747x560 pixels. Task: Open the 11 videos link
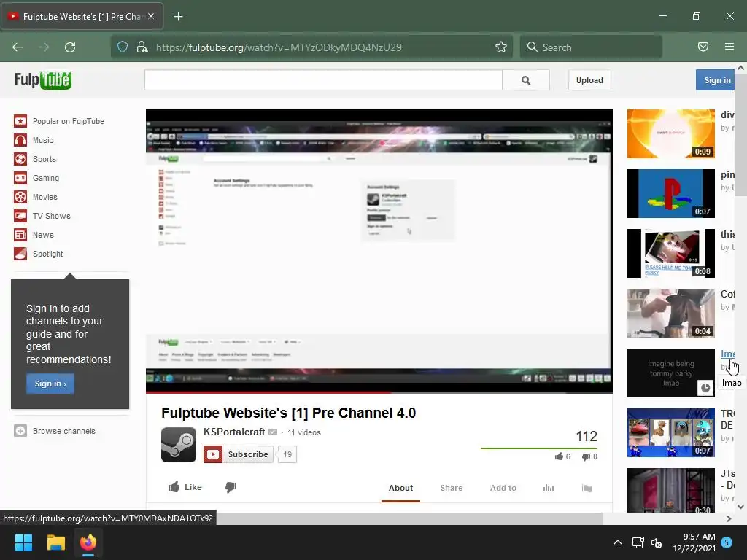point(304,432)
